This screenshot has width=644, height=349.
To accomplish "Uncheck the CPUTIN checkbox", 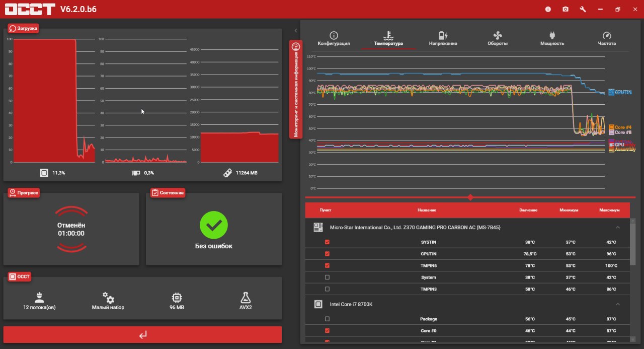I will [x=328, y=254].
